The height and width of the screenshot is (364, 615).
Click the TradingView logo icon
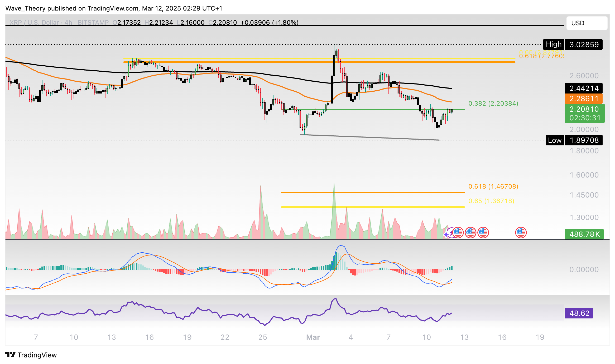click(11, 355)
